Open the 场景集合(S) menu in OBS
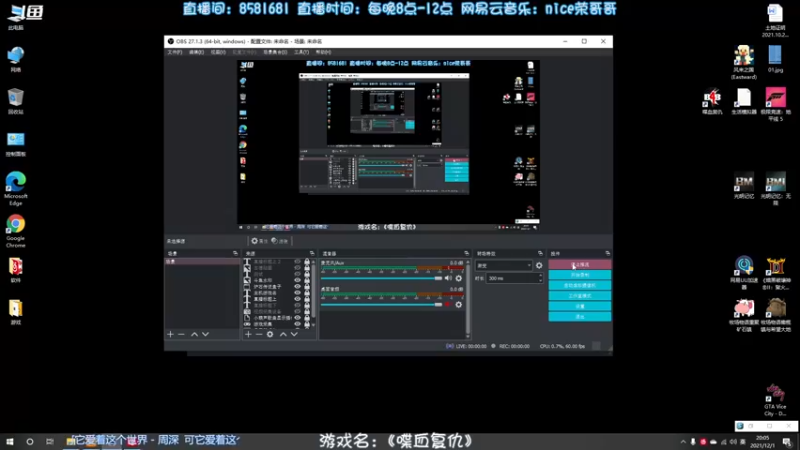800x450 pixels. [x=275, y=52]
